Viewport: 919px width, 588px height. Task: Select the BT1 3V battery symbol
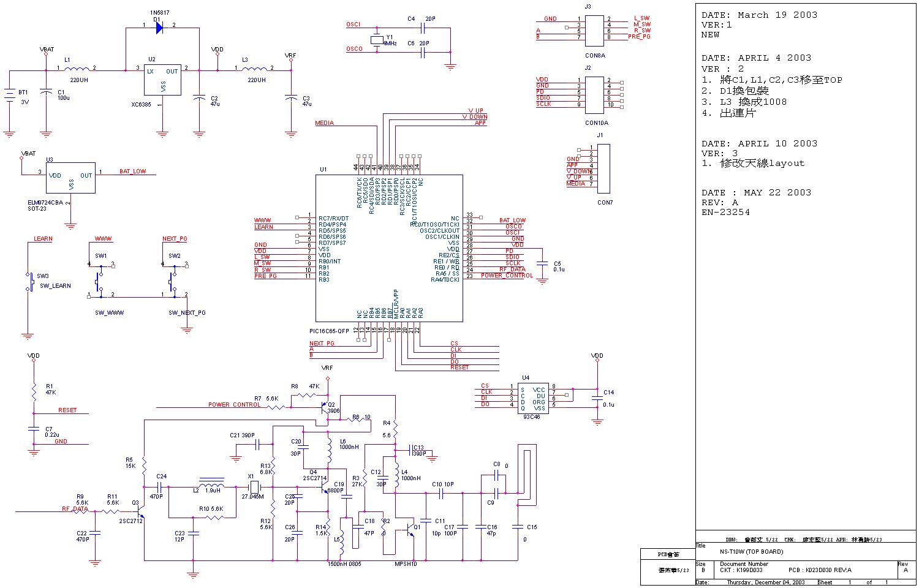click(9, 96)
